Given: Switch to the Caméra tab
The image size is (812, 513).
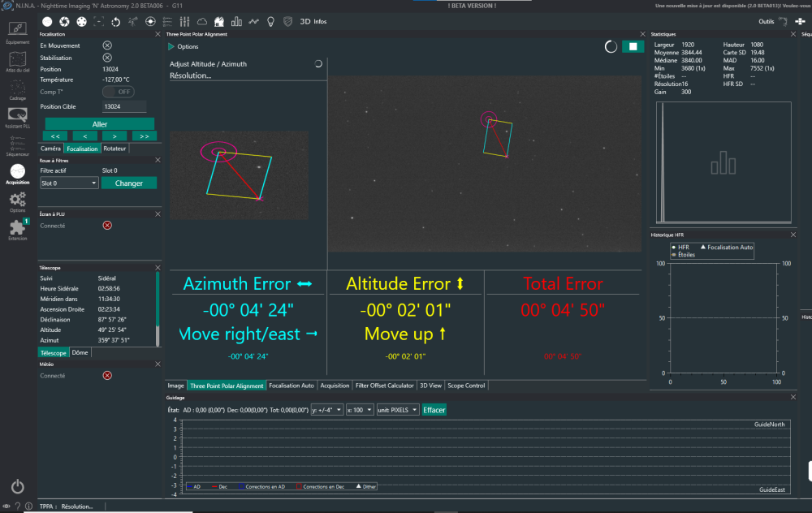Looking at the screenshot, I should (50, 149).
